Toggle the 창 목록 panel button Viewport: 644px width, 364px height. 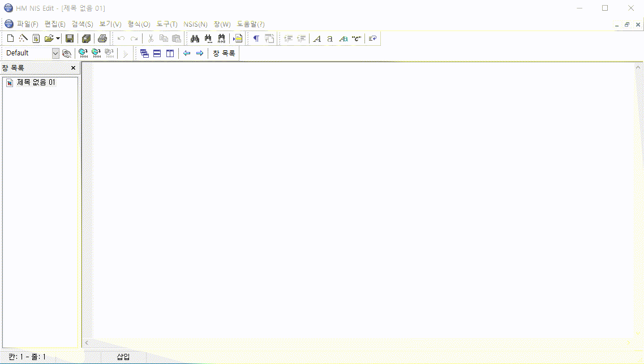coord(224,53)
